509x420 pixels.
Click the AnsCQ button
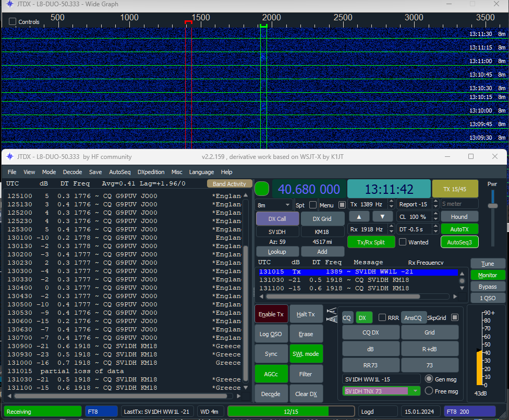pyautogui.click(x=413, y=317)
